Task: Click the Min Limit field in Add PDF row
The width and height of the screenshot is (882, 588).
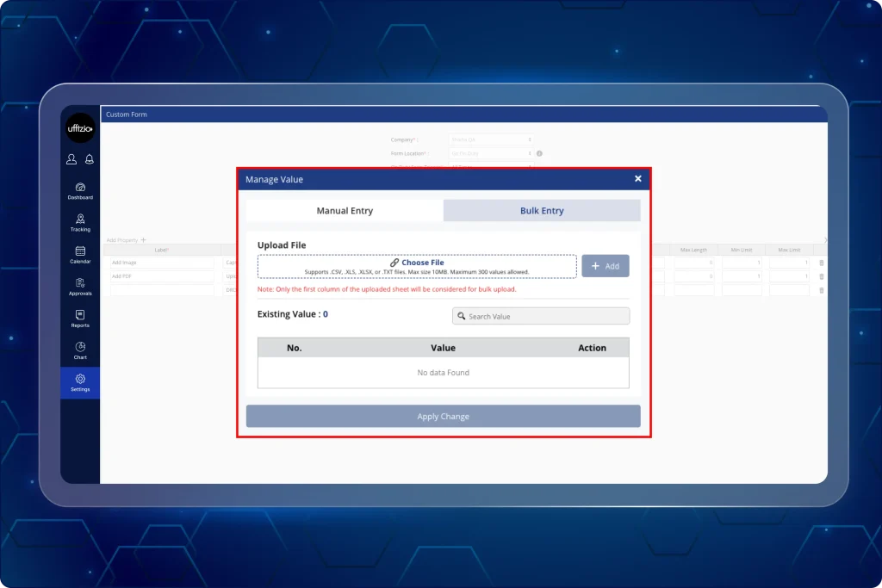Action: (742, 276)
